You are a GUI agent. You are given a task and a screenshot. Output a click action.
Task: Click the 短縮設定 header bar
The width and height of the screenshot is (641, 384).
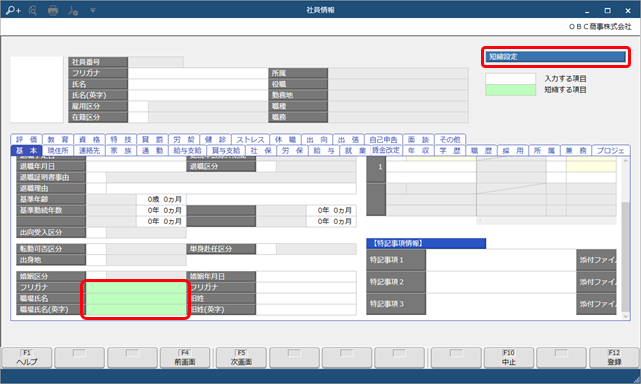[x=556, y=57]
